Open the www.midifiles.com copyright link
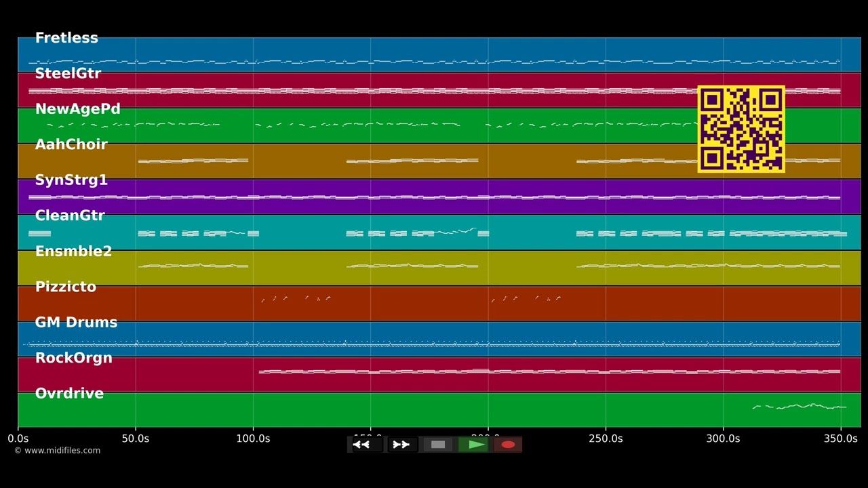 point(58,451)
